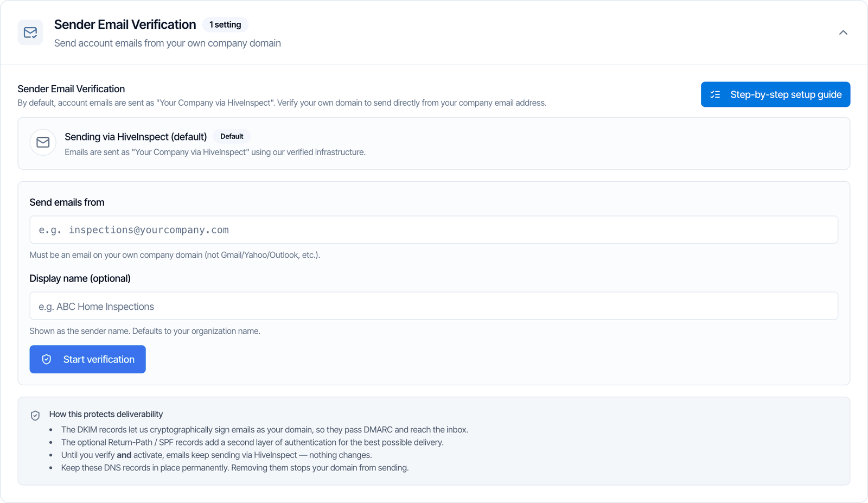Click the Start verification button
The height and width of the screenshot is (503, 868).
click(x=87, y=359)
